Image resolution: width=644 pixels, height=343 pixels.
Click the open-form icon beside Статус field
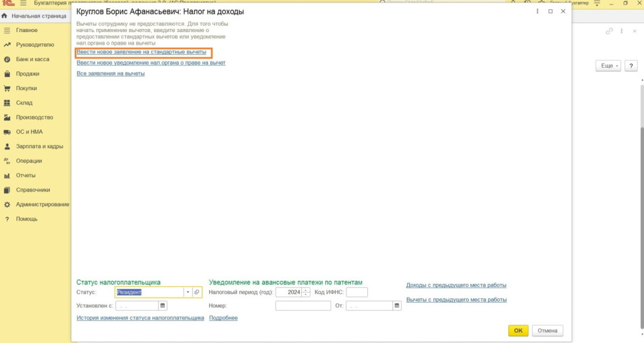(196, 292)
